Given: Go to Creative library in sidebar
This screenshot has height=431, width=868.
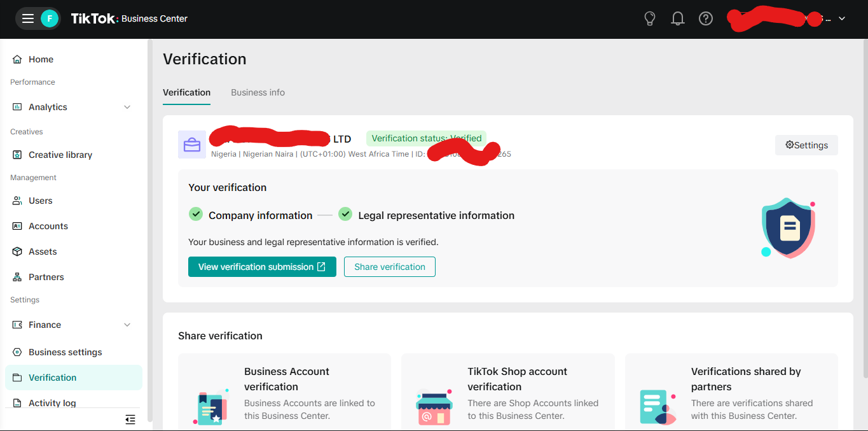Looking at the screenshot, I should [60, 155].
